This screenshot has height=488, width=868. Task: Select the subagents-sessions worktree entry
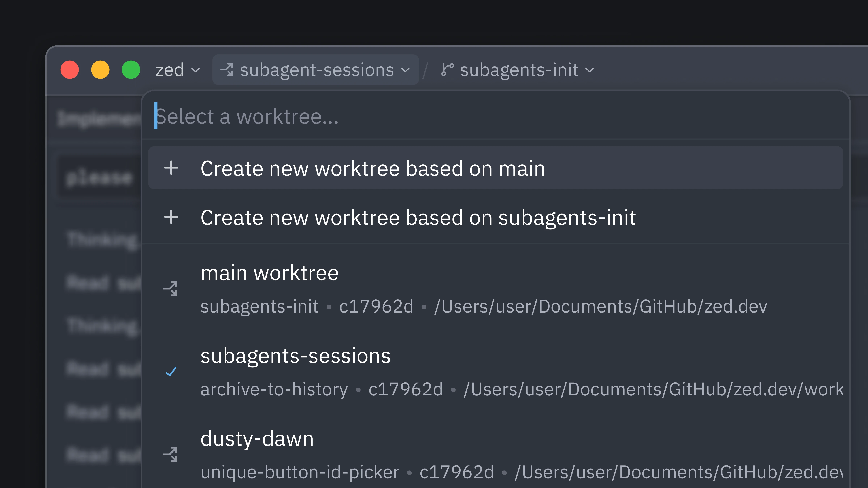295,356
